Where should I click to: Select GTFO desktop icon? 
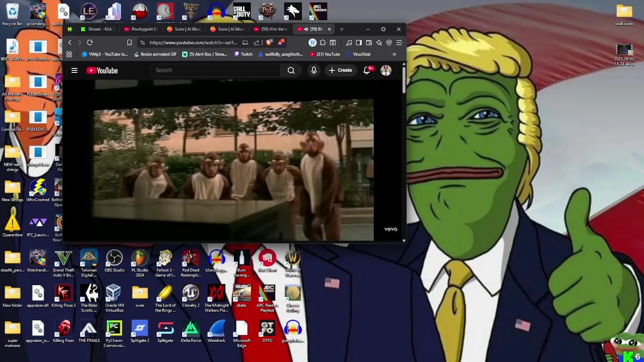tap(267, 332)
